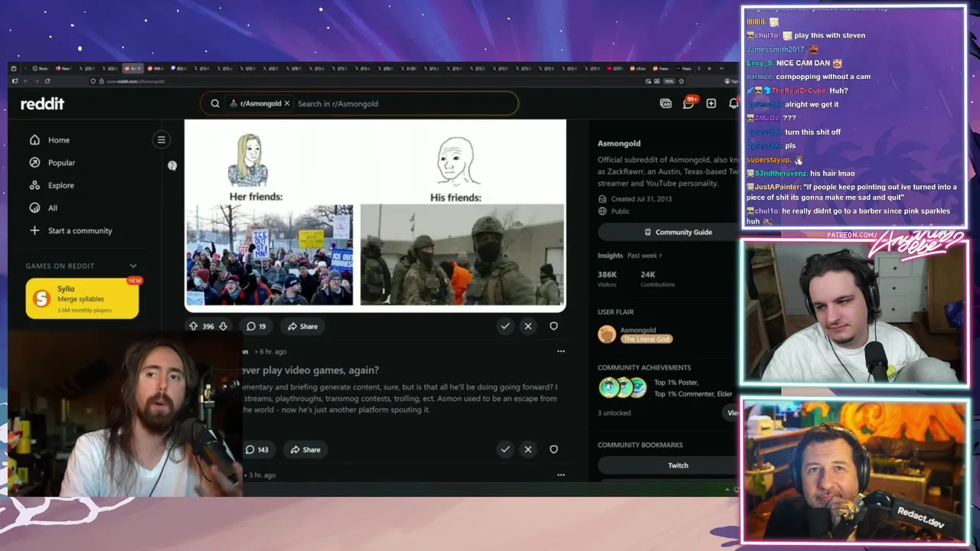Open the 143 comments button
980x551 pixels.
[x=257, y=449]
